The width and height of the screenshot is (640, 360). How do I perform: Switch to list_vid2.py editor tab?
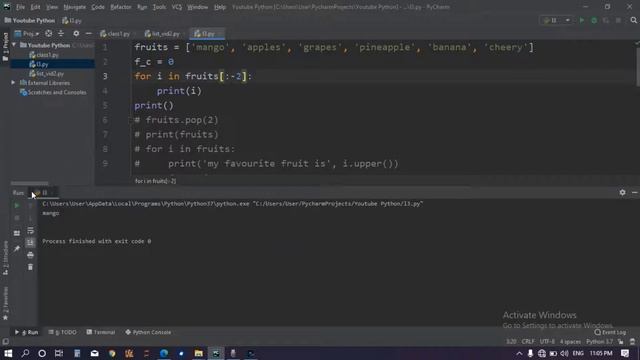pyautogui.click(x=162, y=34)
